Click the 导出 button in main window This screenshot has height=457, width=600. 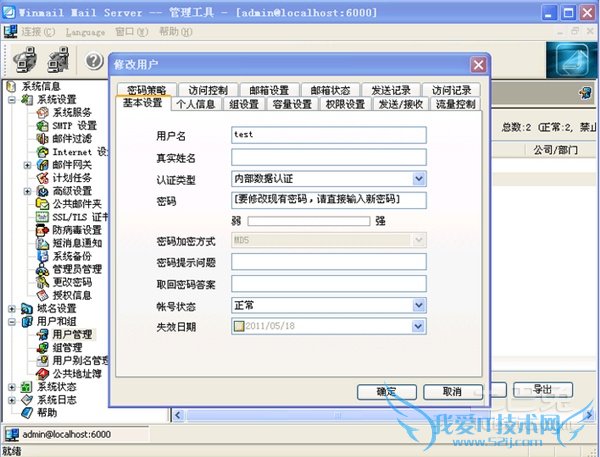coord(543,390)
